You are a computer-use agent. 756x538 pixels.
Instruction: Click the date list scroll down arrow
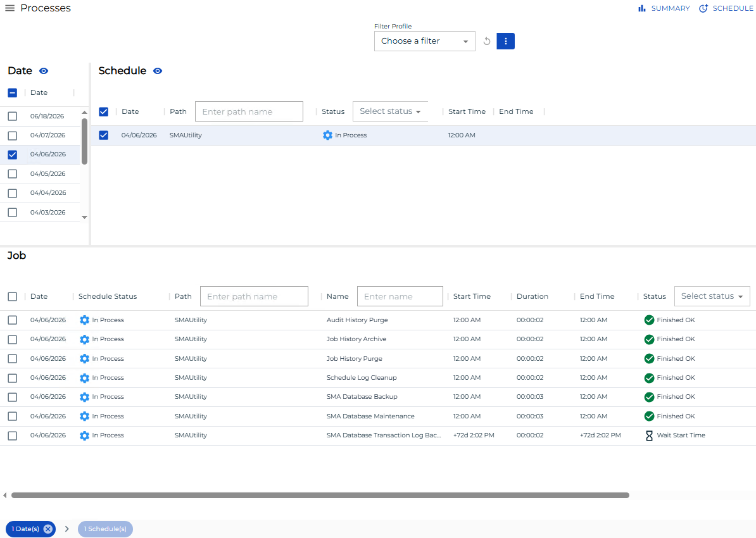[84, 218]
